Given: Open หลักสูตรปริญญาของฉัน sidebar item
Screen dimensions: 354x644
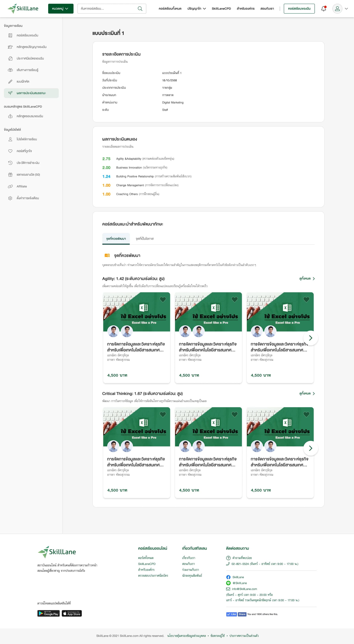Looking at the screenshot, I should (x=31, y=47).
